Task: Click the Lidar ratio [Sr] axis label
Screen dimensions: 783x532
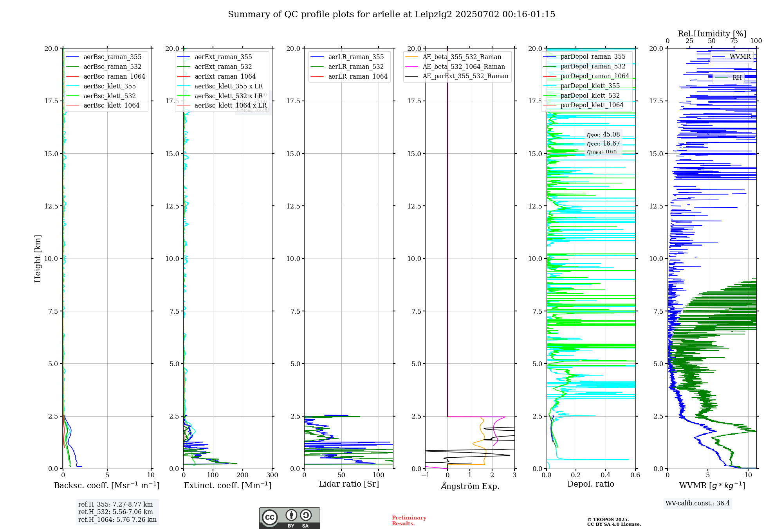Action: [349, 484]
